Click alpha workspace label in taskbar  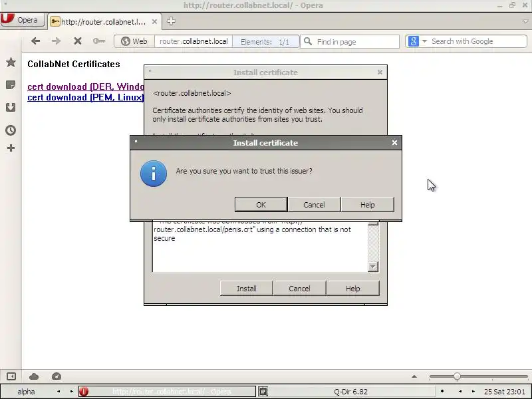[26, 392]
